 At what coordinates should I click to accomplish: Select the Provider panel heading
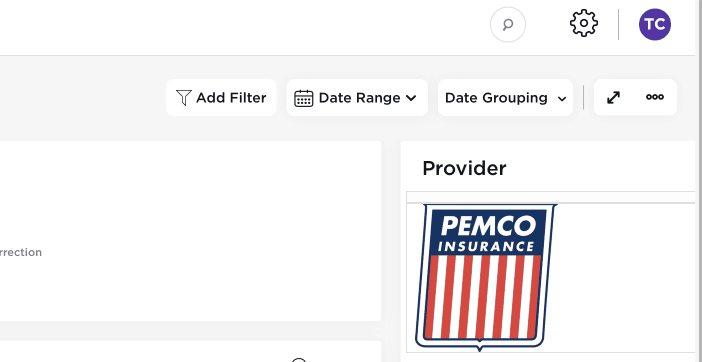[464, 168]
